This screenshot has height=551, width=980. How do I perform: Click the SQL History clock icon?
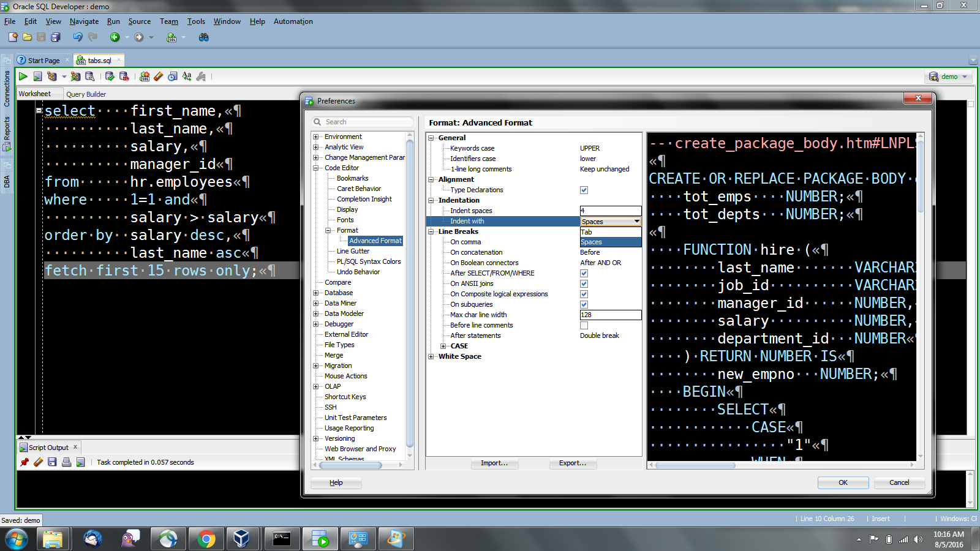173,77
